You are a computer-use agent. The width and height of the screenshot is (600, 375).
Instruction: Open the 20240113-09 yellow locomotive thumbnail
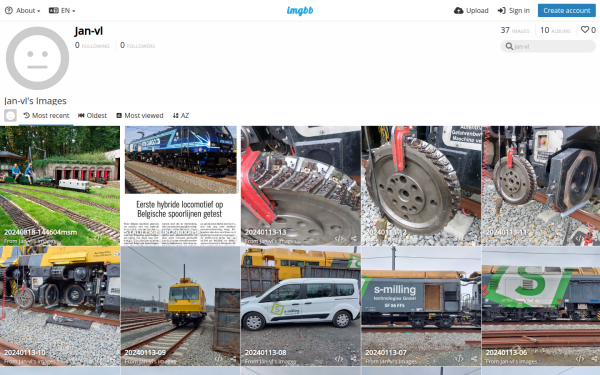point(180,306)
